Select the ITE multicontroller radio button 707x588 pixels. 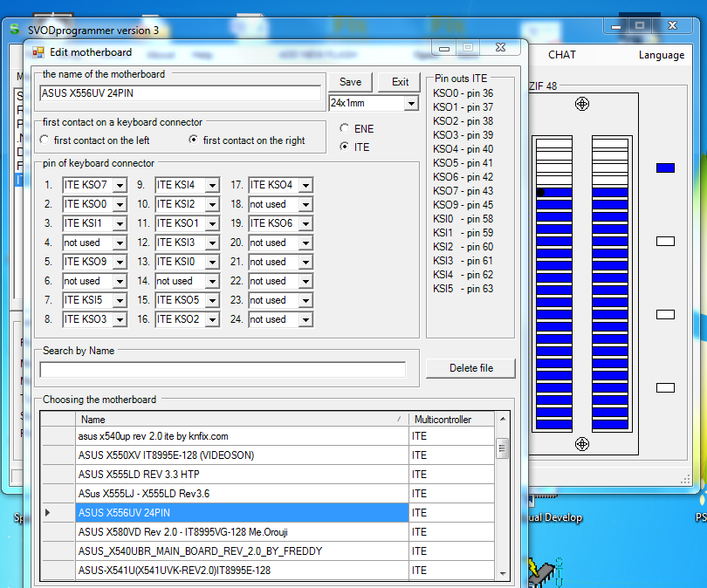coord(345,147)
